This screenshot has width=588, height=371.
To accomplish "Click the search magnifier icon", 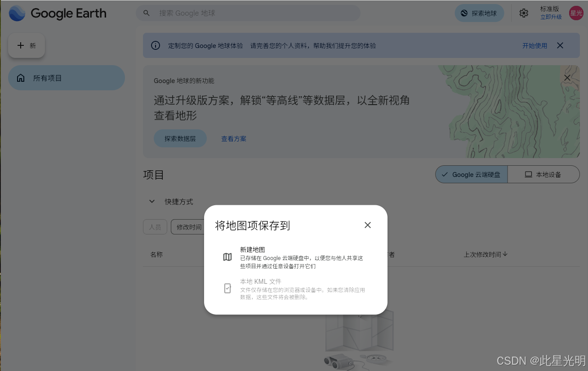I will (x=147, y=13).
